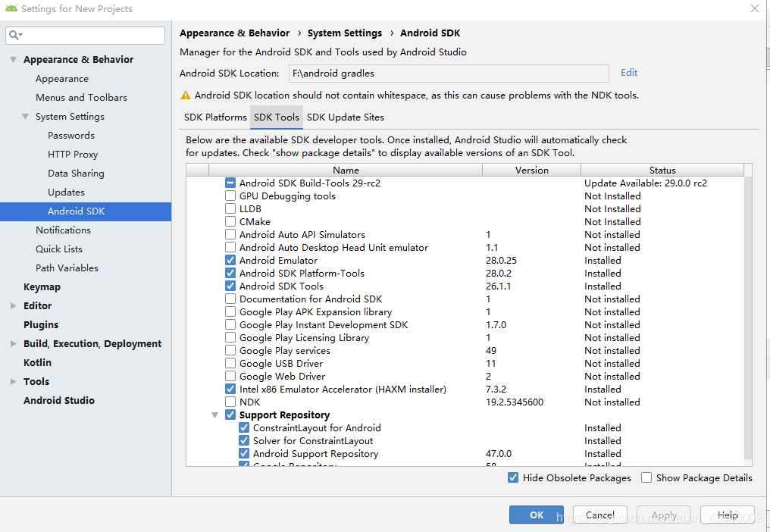
Task: Uncheck Android Support Repository checkbox
Action: pos(244,453)
